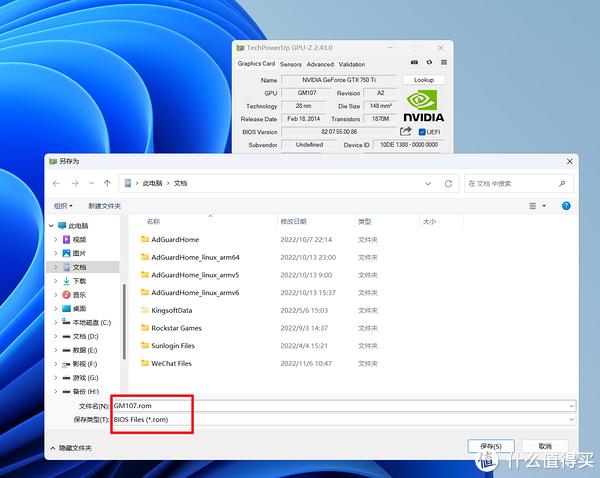Expand the 游戏 (G:) drive node
600x478 pixels.
click(x=56, y=378)
